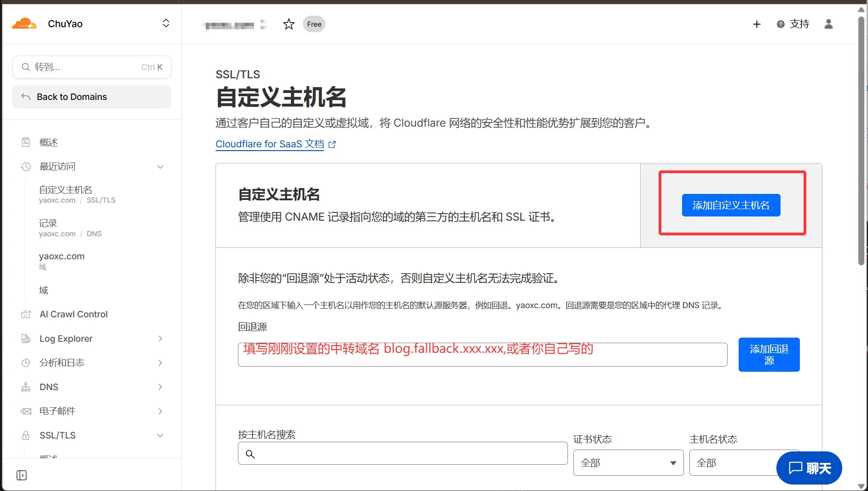Click the SSL/TLS lock icon
The width and height of the screenshot is (868, 491).
pos(26,435)
